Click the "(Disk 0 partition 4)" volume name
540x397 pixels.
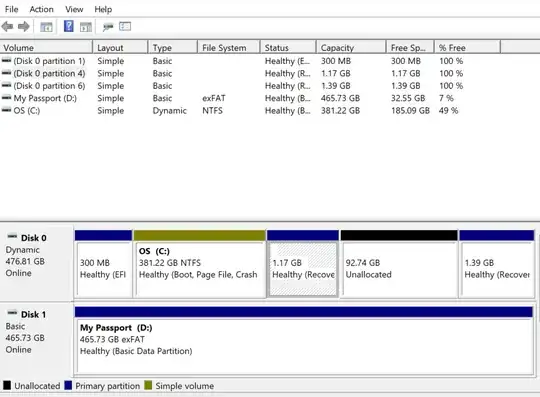click(49, 73)
